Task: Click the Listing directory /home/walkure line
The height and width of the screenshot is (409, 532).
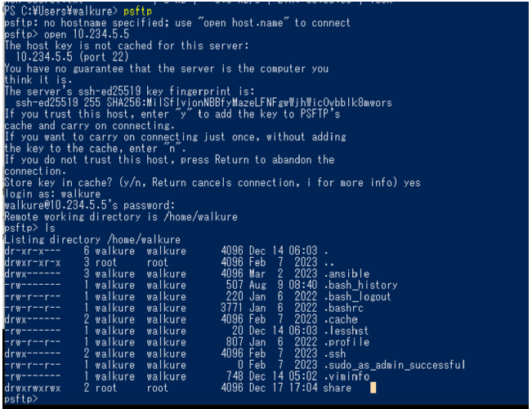Action: tap(92, 240)
